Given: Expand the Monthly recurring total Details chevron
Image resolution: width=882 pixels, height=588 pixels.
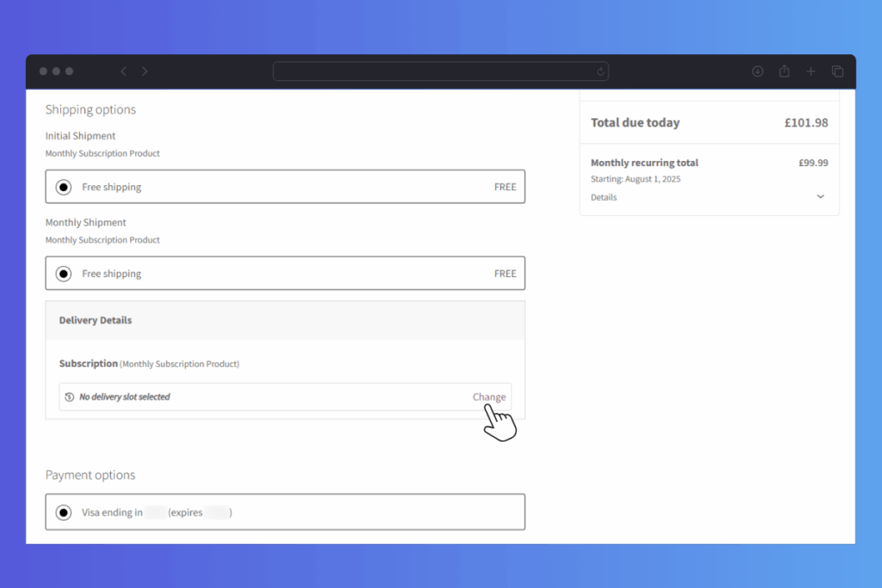Looking at the screenshot, I should click(821, 196).
